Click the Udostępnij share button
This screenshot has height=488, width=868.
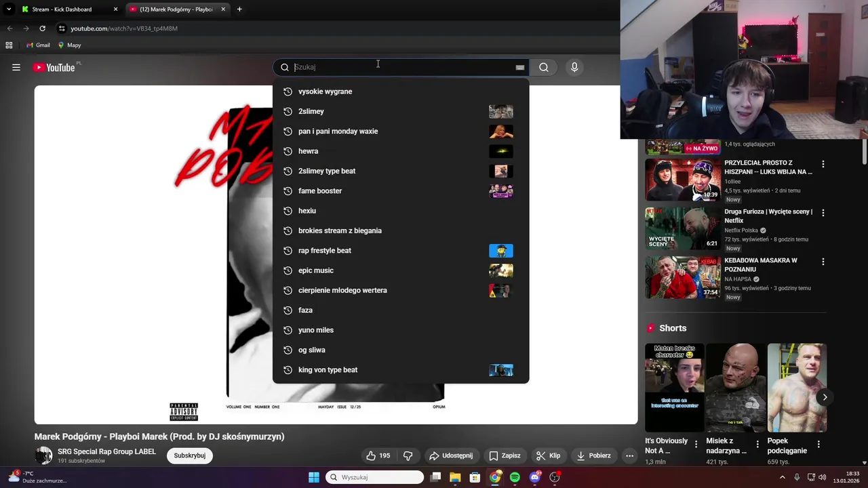tap(451, 455)
